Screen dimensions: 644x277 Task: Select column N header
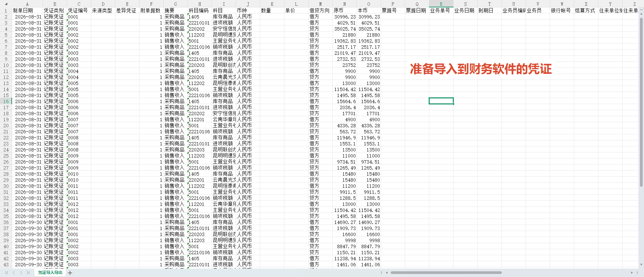[344, 4]
